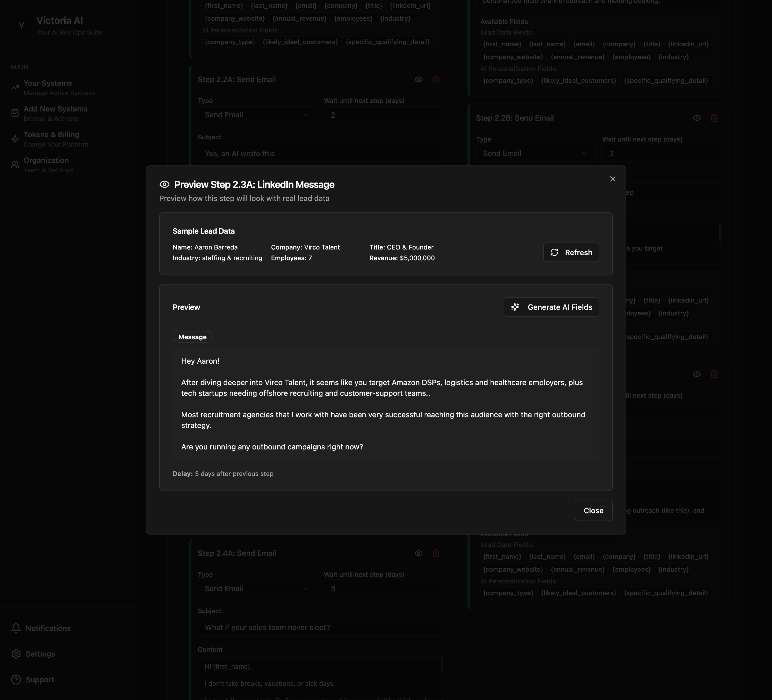
Task: Click {company_type} chip at bottom right column
Action: pyautogui.click(x=508, y=593)
